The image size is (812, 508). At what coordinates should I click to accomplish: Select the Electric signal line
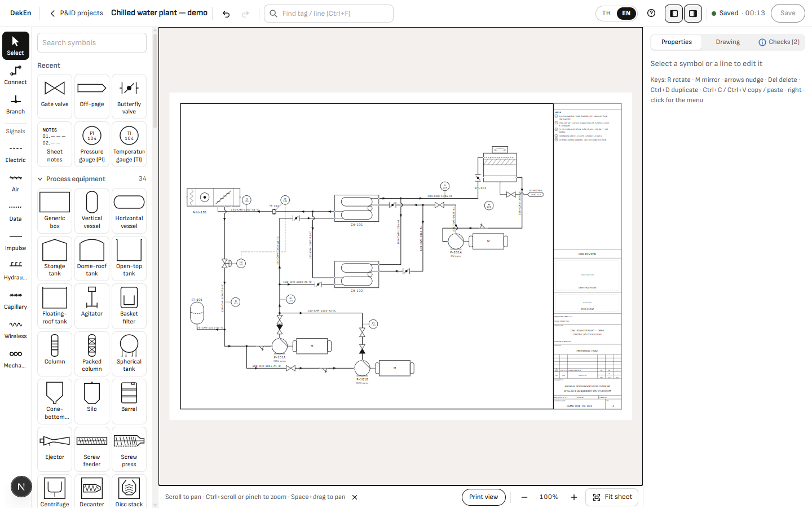tap(16, 153)
